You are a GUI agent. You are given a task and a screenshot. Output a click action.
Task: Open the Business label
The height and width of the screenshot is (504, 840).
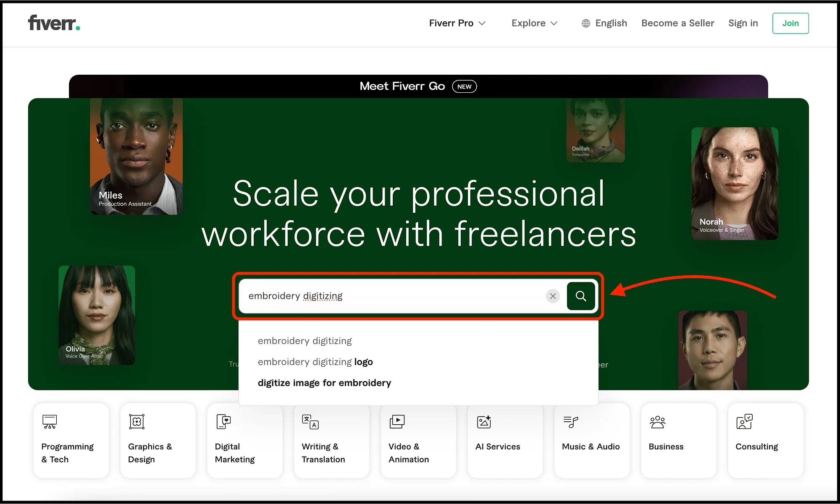666,447
